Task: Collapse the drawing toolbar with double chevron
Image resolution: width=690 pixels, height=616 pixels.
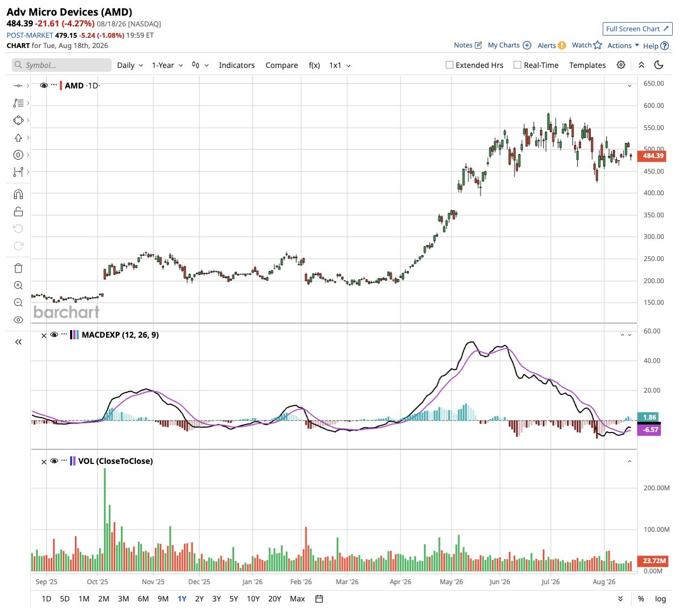Action: (x=18, y=342)
